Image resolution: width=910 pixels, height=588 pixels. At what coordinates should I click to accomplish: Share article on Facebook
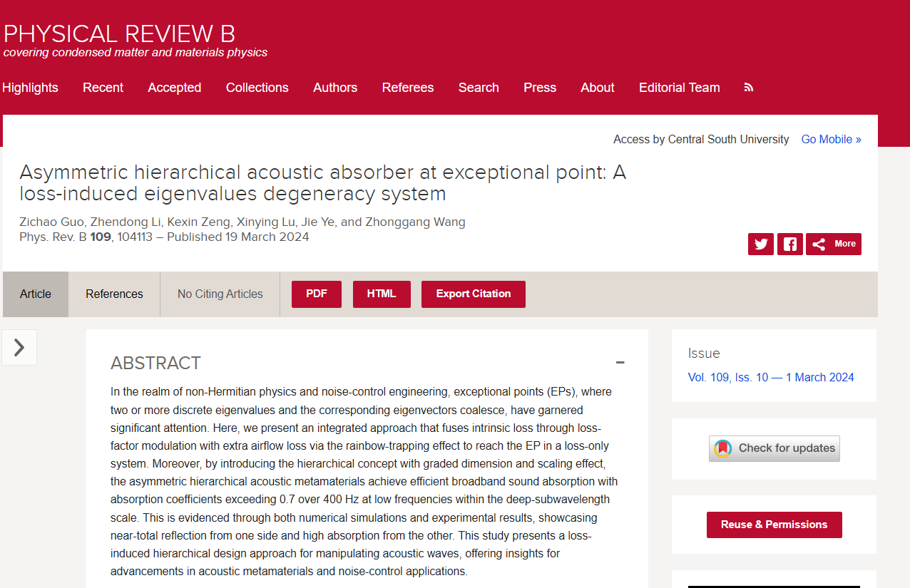click(x=789, y=244)
